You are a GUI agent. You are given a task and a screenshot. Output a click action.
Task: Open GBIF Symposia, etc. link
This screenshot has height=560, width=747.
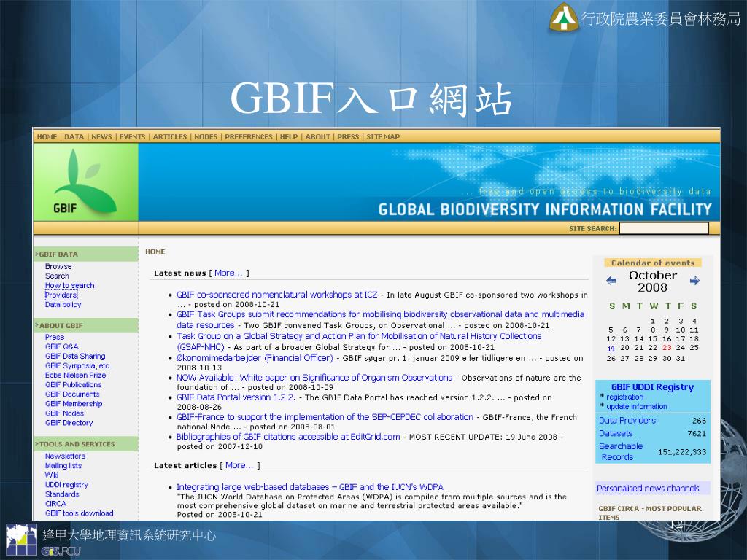78,365
